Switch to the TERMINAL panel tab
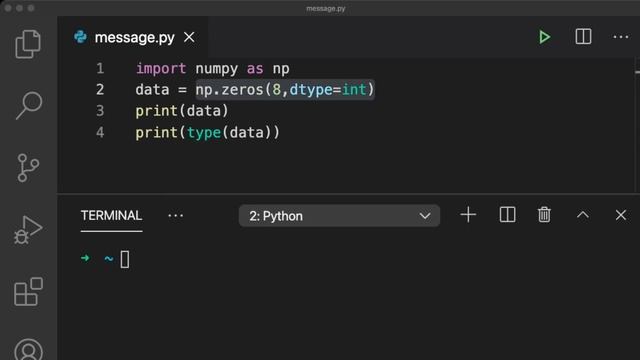 [111, 216]
